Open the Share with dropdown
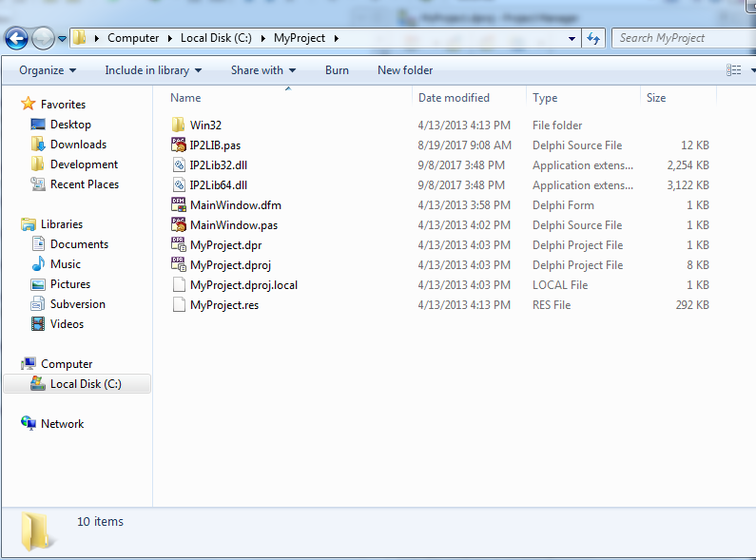The height and width of the screenshot is (560, 756). (x=262, y=70)
